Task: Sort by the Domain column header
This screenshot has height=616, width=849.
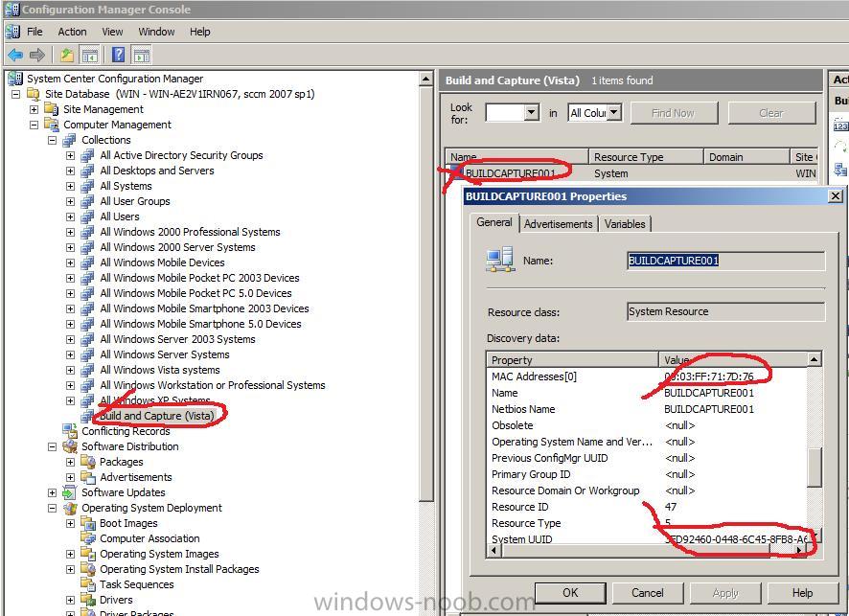Action: coord(746,157)
